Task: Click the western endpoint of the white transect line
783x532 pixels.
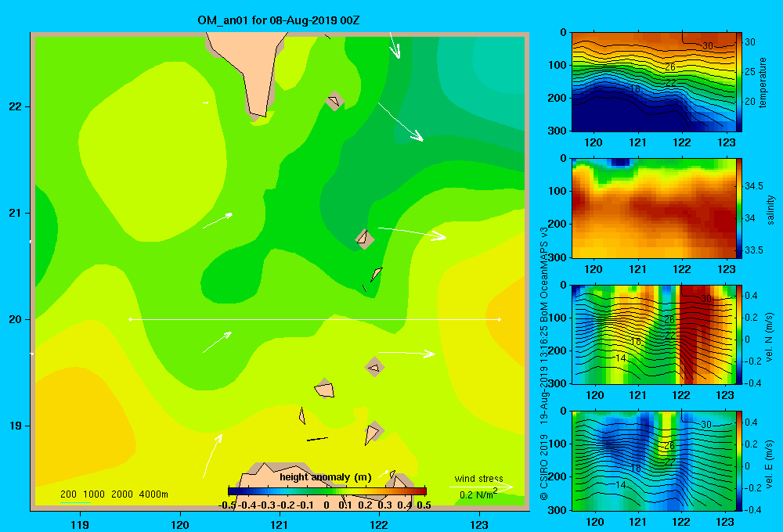Action: click(130, 319)
